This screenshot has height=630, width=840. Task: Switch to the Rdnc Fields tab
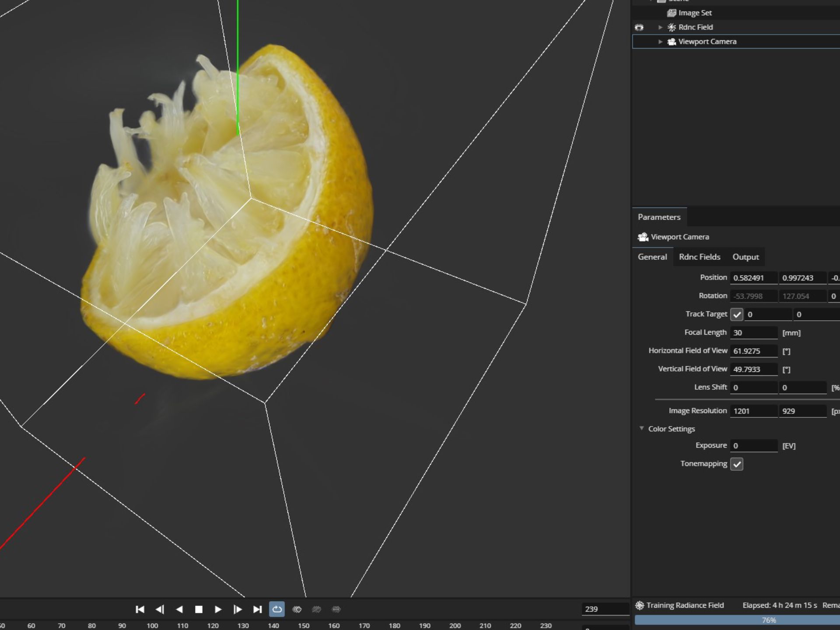[699, 257]
